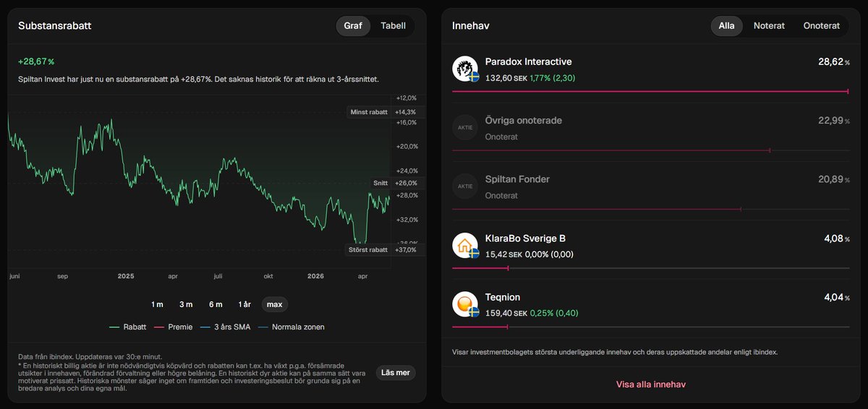Click KlaraBo 4,08 % share value
This screenshot has width=868, height=409.
(x=835, y=238)
